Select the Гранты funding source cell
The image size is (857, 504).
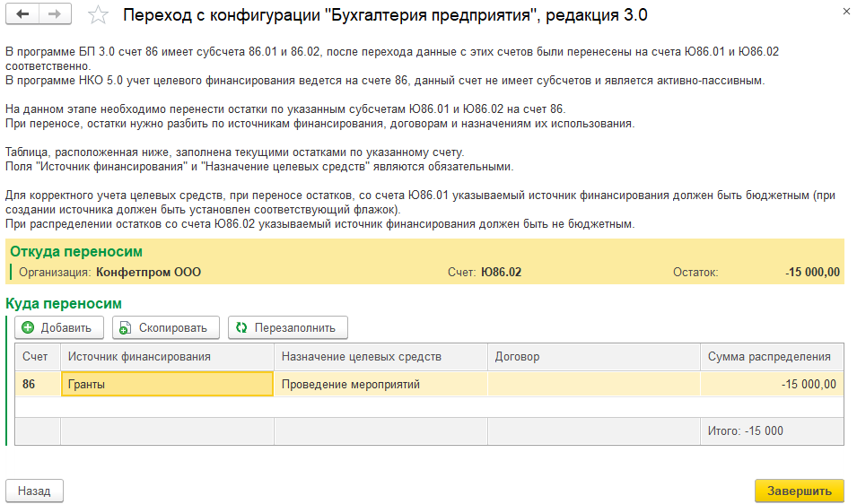pos(167,385)
